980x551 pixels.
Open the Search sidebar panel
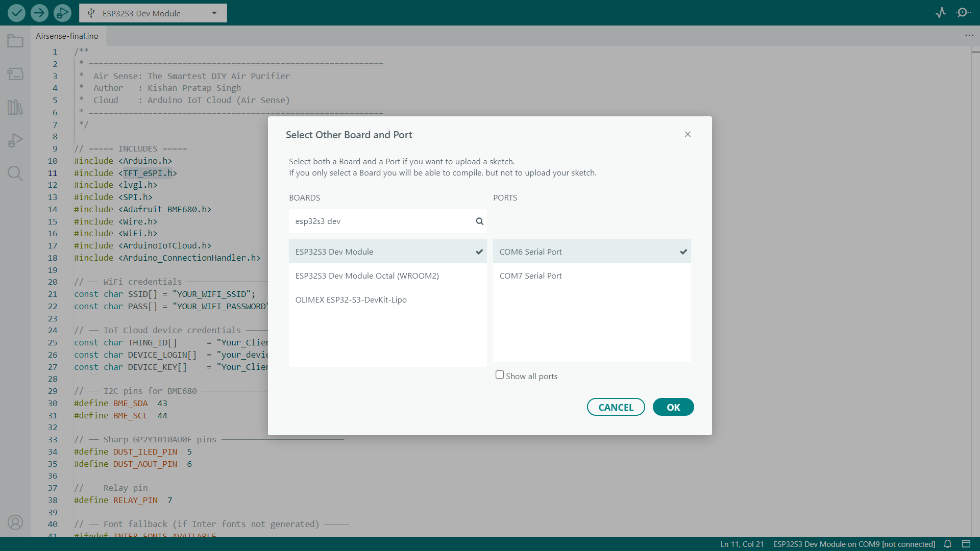tap(15, 173)
